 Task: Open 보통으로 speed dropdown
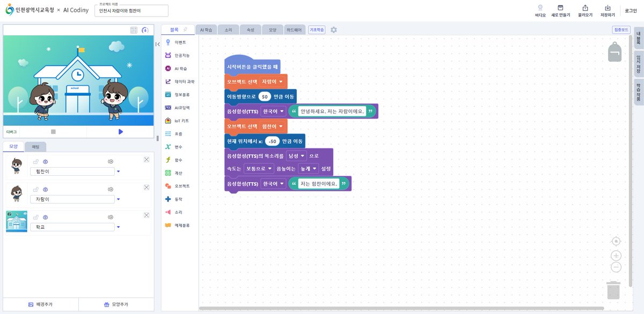tap(259, 168)
